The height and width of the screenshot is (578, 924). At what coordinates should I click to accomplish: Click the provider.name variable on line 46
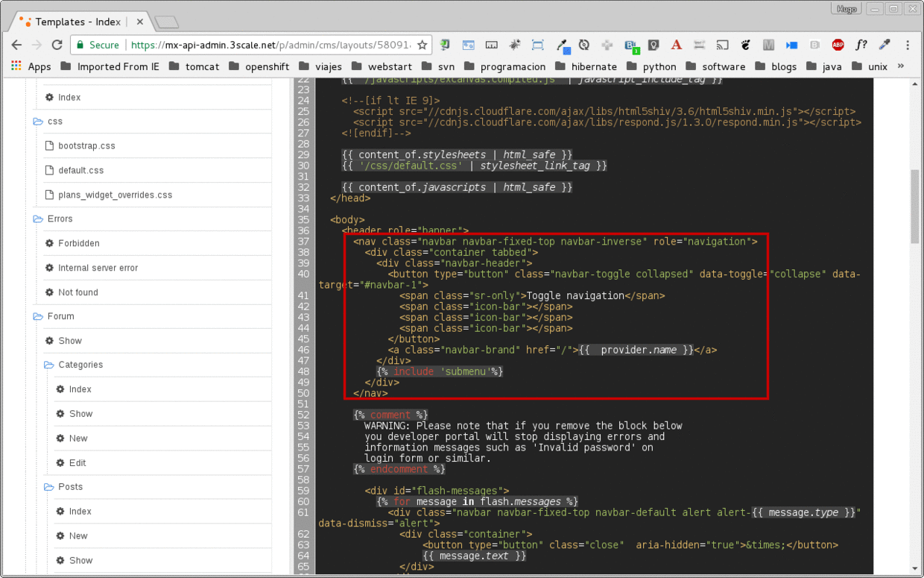coord(638,350)
